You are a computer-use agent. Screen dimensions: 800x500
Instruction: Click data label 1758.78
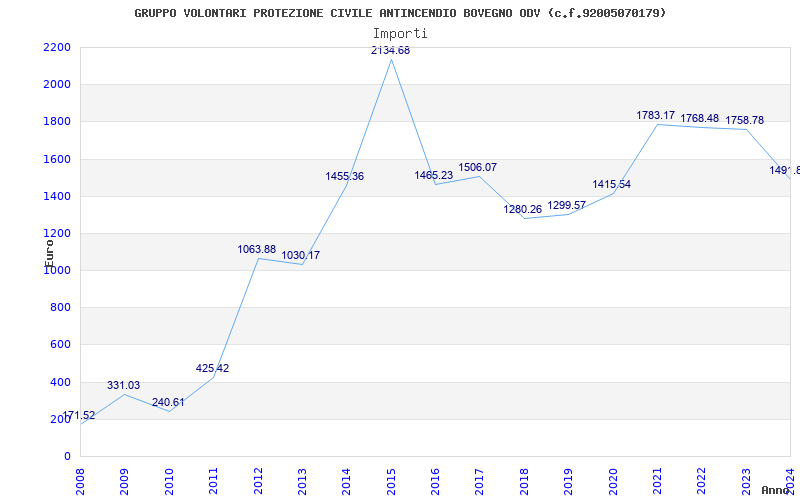coord(745,120)
